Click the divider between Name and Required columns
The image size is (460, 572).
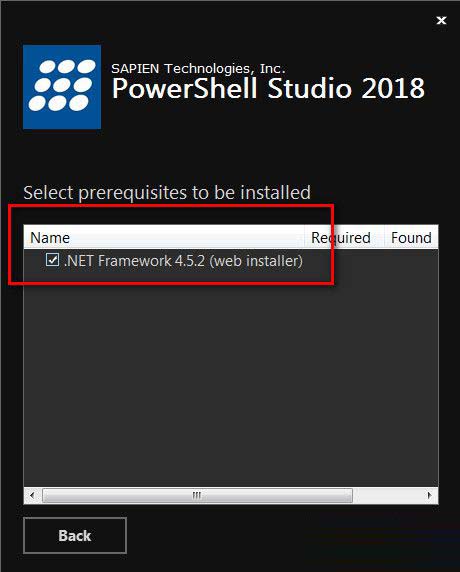tap(305, 237)
